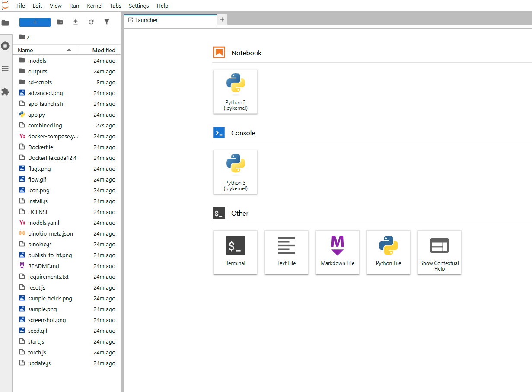Toggle the file filter funnel icon
This screenshot has width=532, height=392.
[x=107, y=22]
